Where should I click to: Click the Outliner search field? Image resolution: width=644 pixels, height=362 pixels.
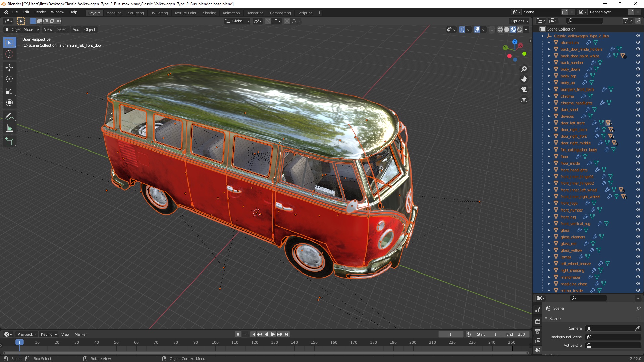pyautogui.click(x=584, y=21)
